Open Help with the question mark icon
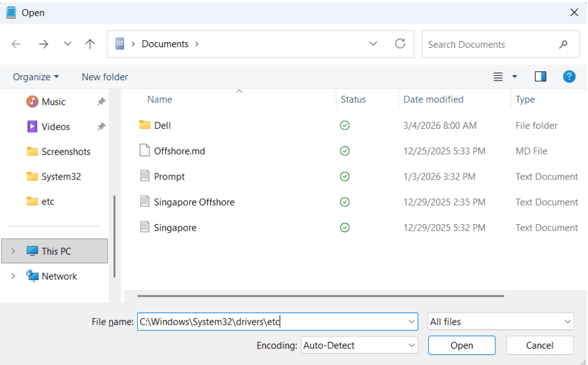This screenshot has width=588, height=365. (569, 76)
